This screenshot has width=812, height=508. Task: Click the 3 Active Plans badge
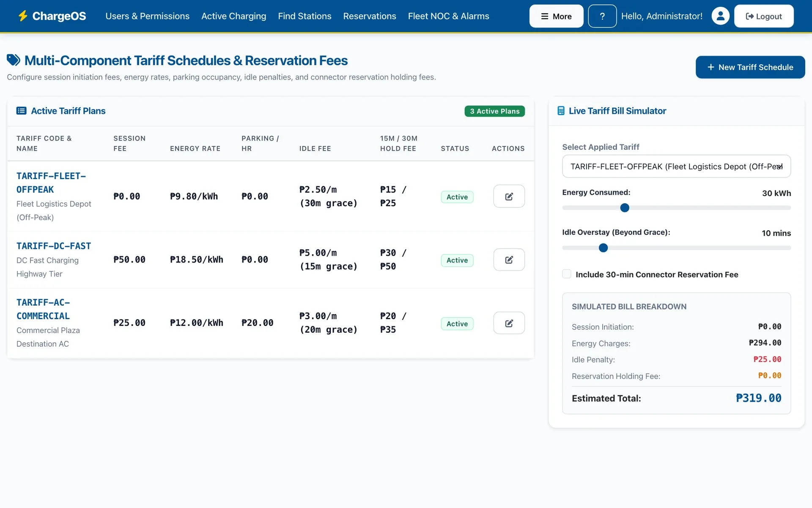click(495, 111)
